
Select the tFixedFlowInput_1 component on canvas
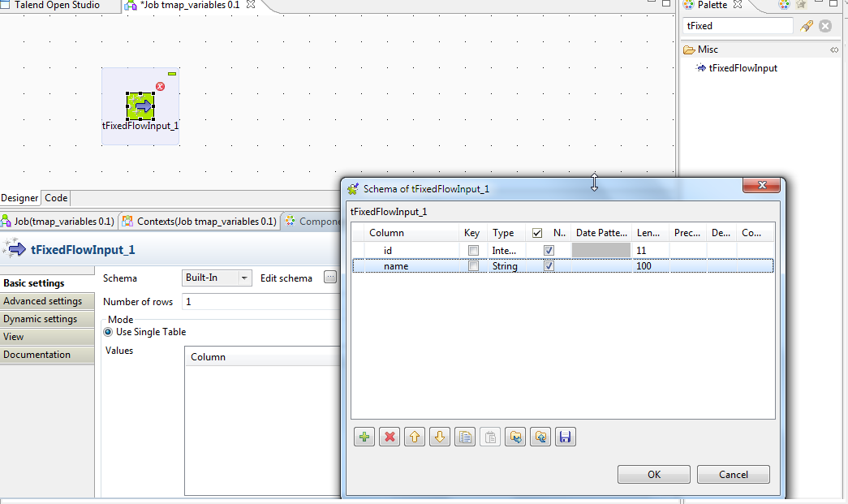click(140, 106)
